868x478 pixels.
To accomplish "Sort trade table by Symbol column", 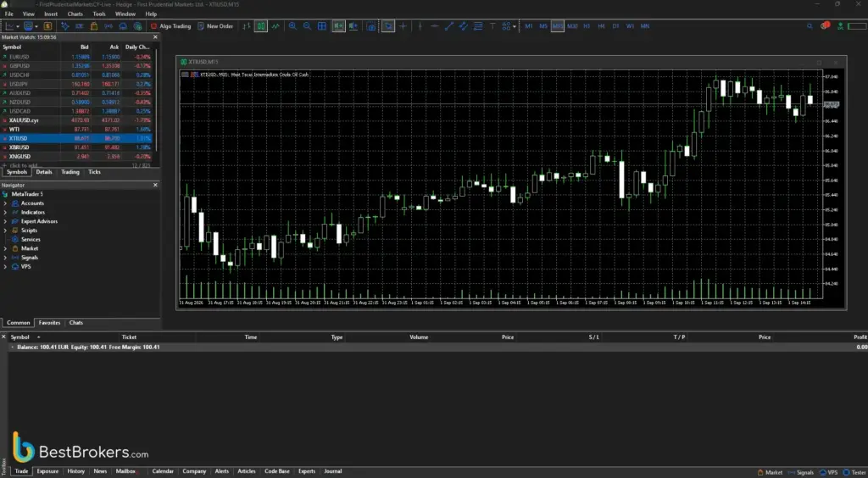I will (20, 337).
